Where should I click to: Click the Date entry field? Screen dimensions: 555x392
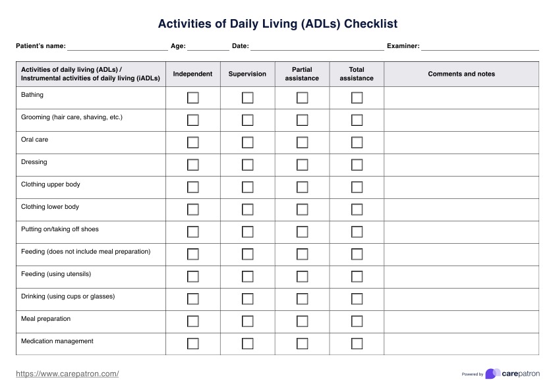[x=317, y=46]
